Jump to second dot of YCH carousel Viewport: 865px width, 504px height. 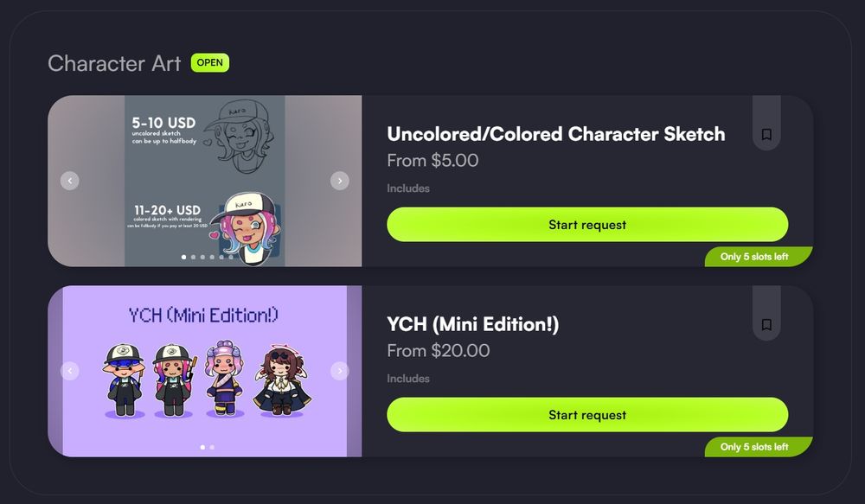point(212,447)
